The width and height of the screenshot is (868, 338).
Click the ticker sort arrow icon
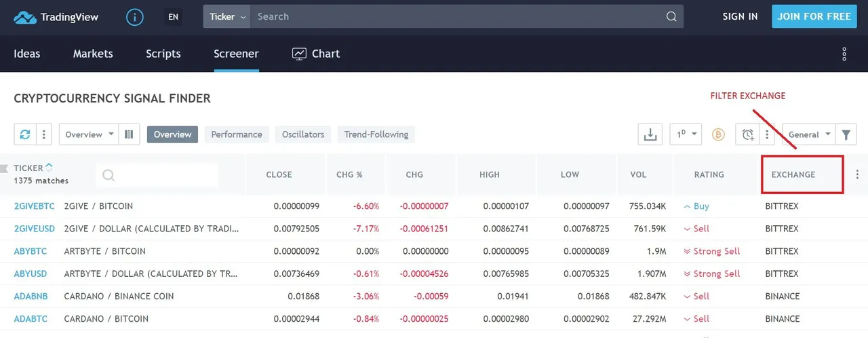point(49,167)
